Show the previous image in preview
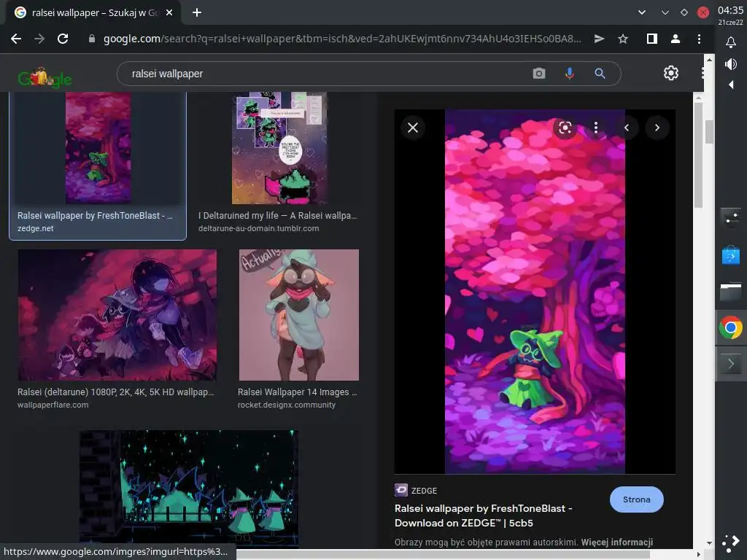Image resolution: width=747 pixels, height=560 pixels. 627,128
